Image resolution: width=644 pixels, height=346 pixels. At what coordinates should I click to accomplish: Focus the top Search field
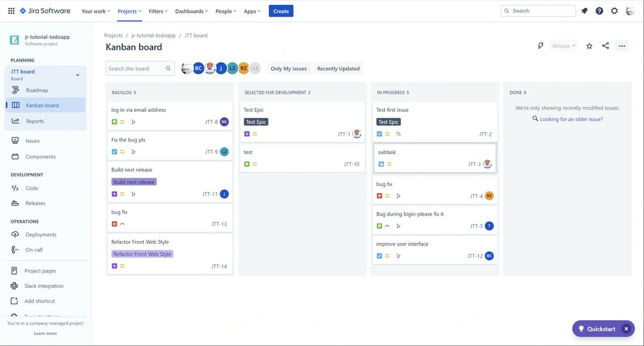click(538, 11)
